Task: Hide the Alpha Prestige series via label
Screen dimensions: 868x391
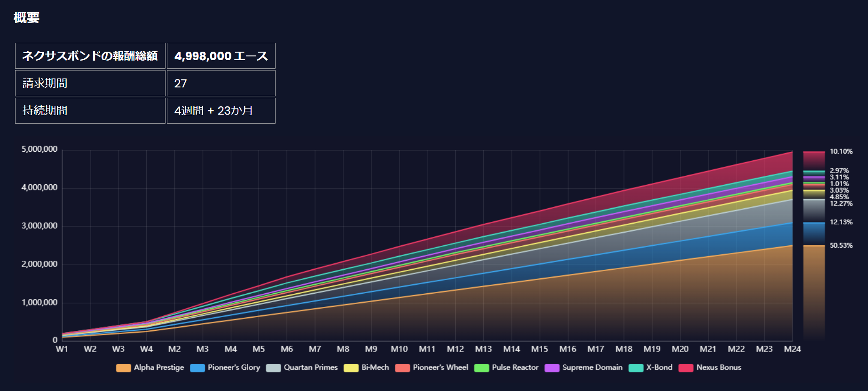Action: pyautogui.click(x=159, y=368)
